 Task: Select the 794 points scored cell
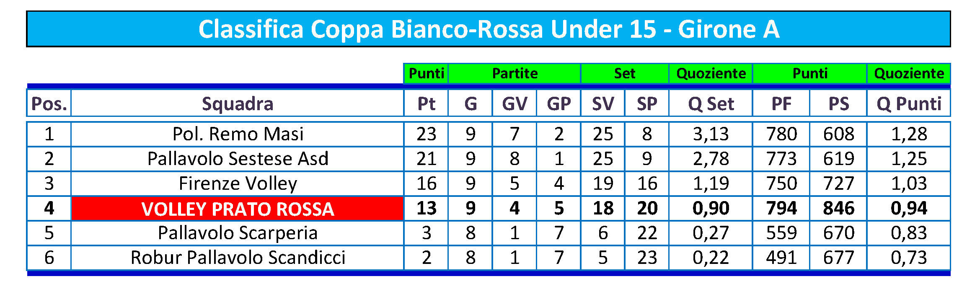pyautogui.click(x=781, y=208)
